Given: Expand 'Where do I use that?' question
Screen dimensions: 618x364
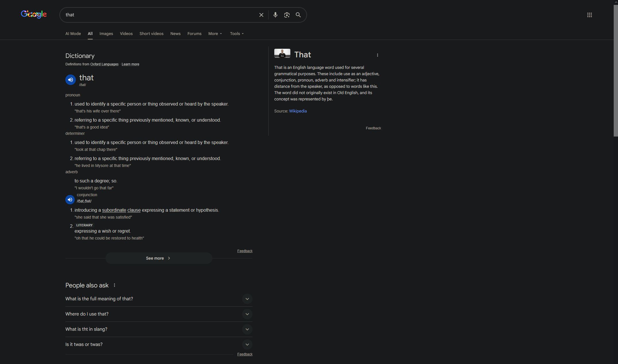Looking at the screenshot, I should 247,314.
